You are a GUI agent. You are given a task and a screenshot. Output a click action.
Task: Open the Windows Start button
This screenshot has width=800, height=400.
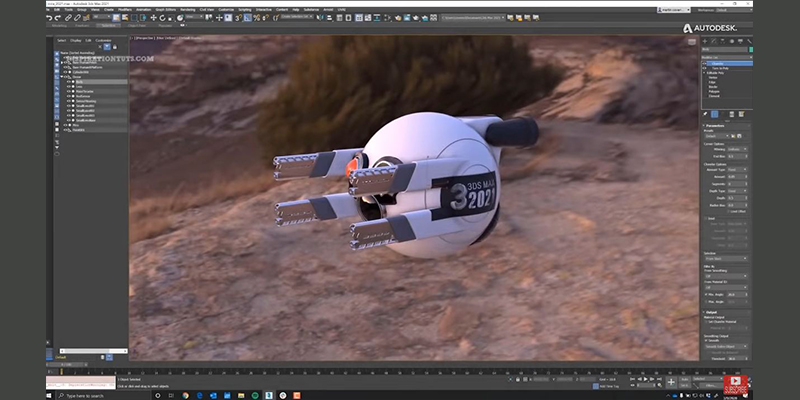click(49, 395)
